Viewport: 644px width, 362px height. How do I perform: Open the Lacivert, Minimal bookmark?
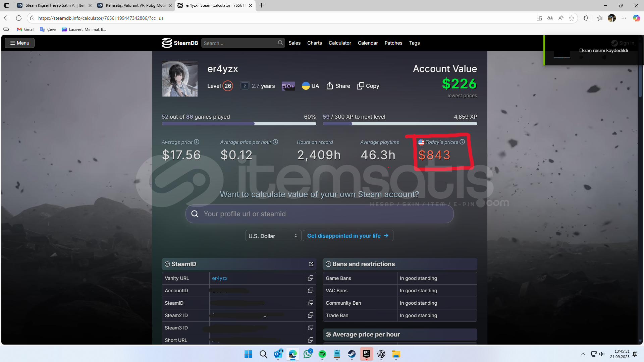[84, 29]
